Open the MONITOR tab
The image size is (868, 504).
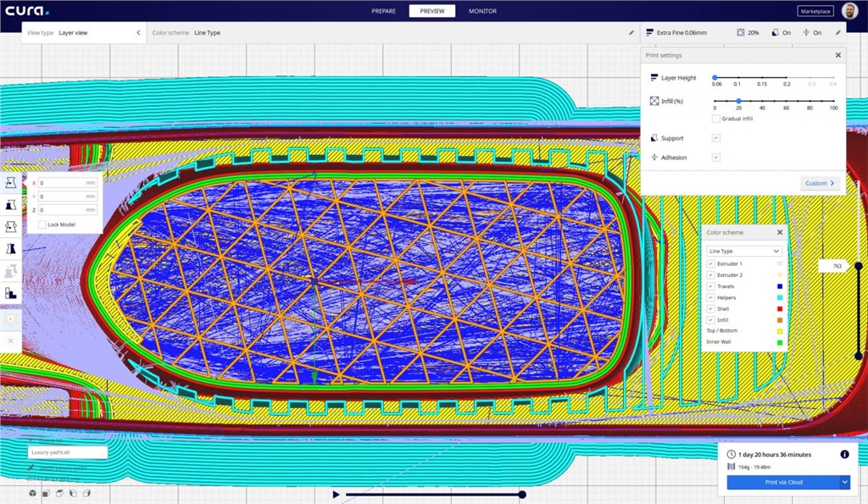(x=482, y=11)
